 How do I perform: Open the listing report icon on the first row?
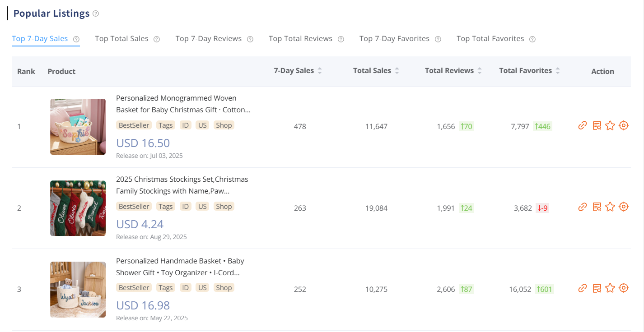[x=597, y=125]
